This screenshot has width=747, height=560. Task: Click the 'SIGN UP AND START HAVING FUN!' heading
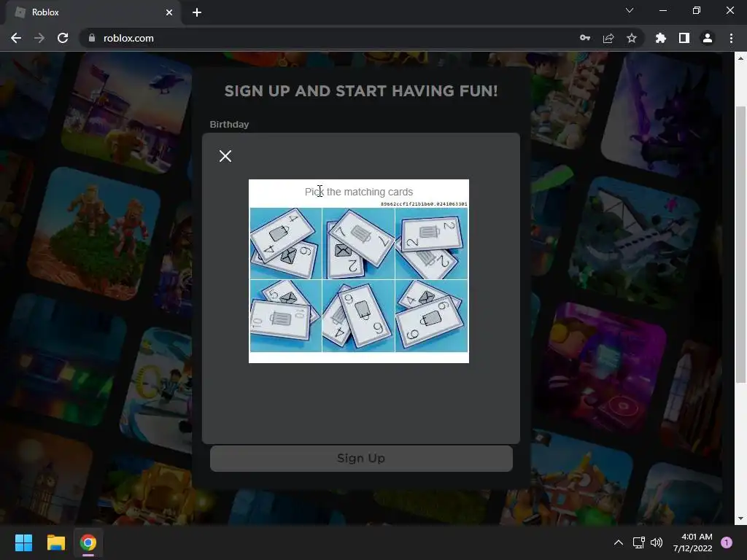click(361, 91)
